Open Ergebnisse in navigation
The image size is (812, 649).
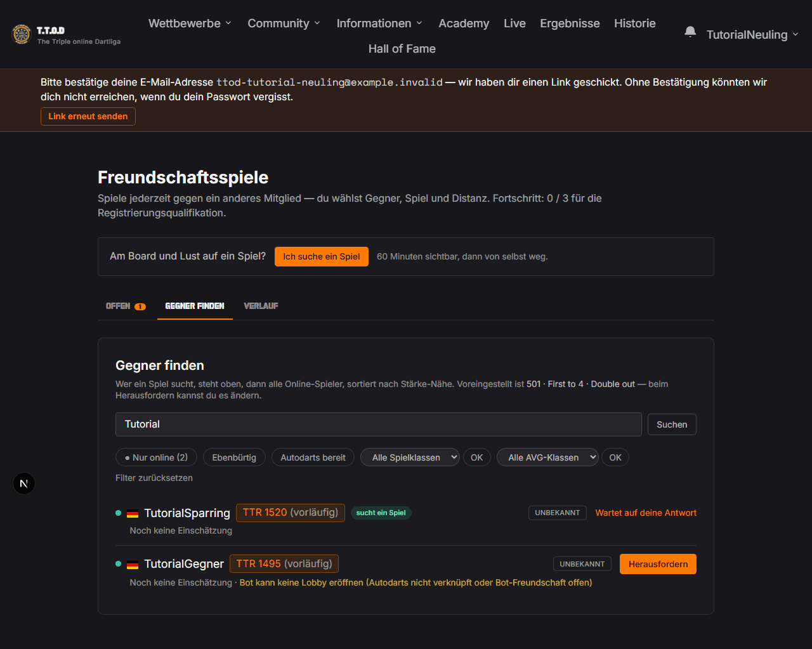click(x=570, y=23)
